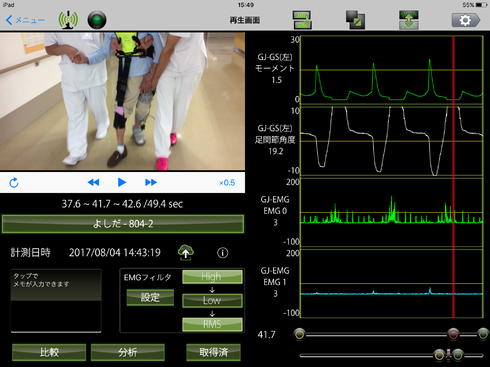Click the yellow handle on lower range slider

(439, 355)
